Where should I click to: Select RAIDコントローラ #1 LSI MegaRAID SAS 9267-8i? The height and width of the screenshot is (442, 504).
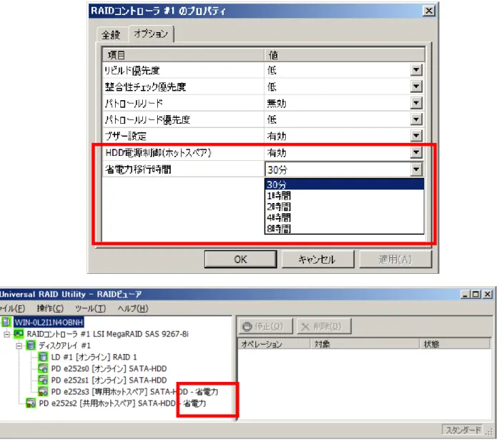[108, 334]
